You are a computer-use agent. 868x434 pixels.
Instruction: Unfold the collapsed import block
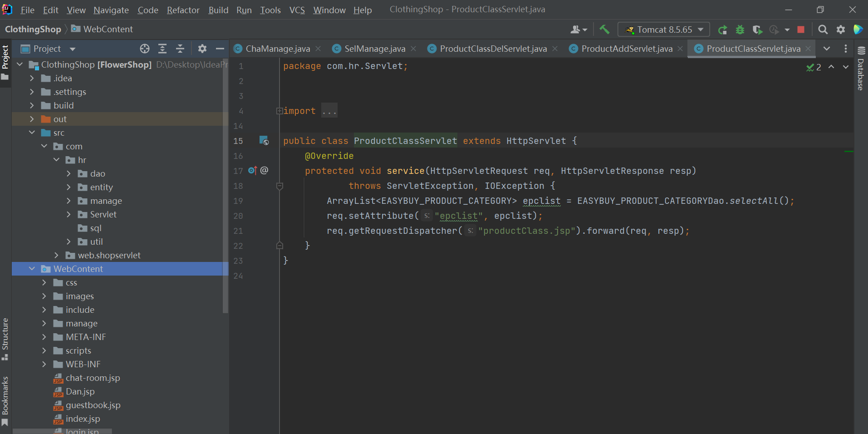[x=280, y=111]
